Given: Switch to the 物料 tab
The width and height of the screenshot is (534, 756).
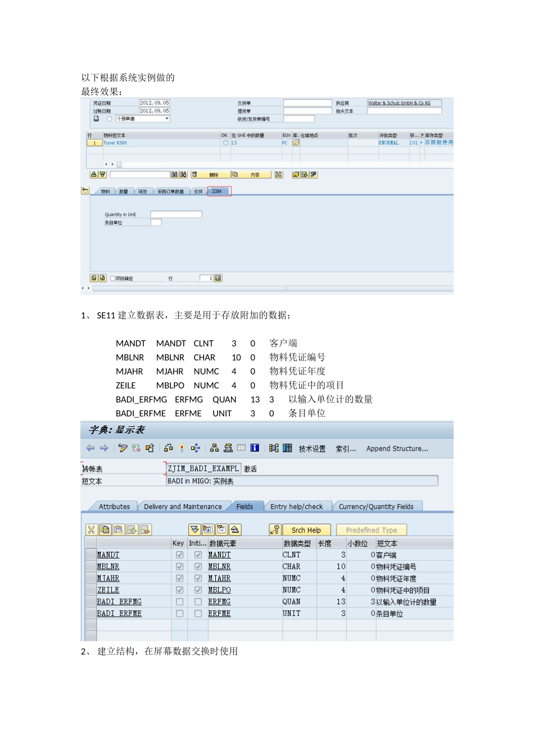Looking at the screenshot, I should coord(105,192).
